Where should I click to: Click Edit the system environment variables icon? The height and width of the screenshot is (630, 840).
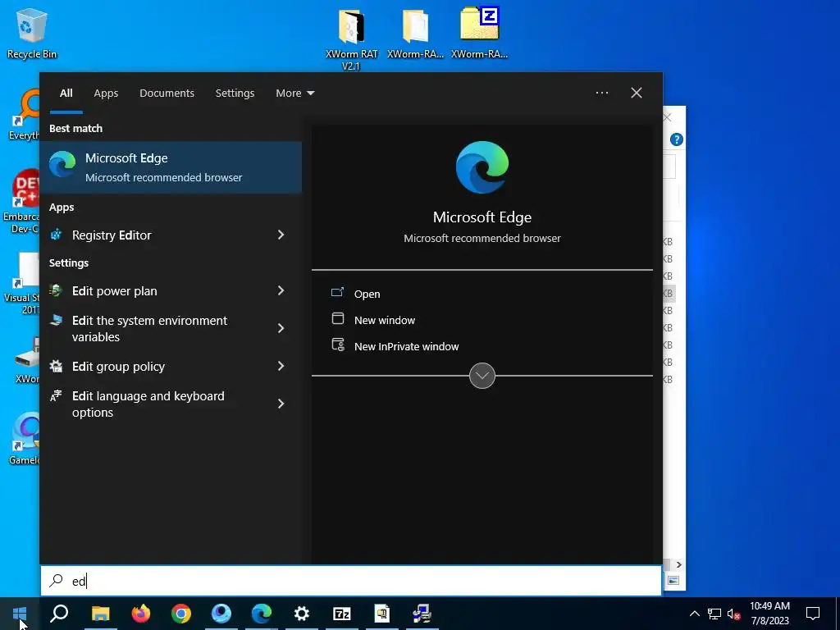(x=57, y=321)
